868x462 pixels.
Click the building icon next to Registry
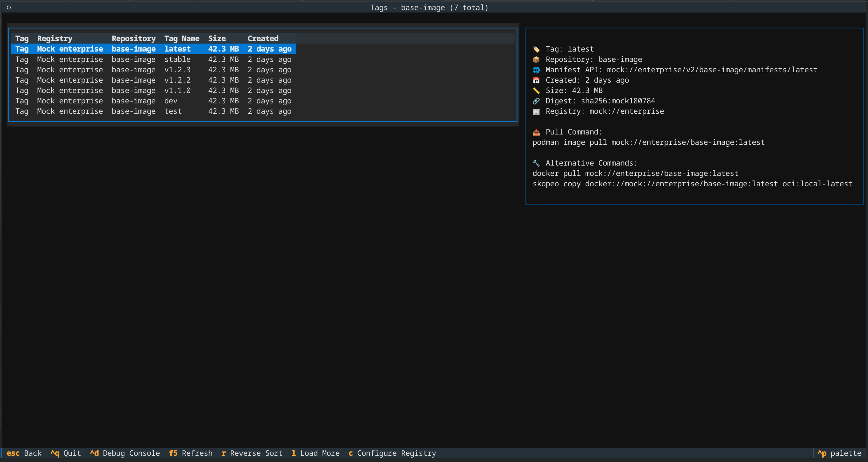(536, 111)
